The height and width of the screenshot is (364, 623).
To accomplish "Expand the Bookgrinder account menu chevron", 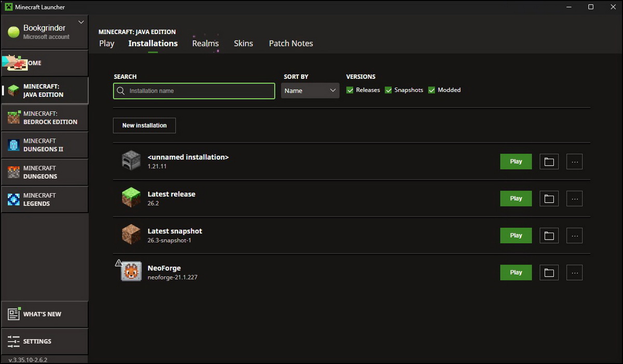I will click(x=81, y=22).
